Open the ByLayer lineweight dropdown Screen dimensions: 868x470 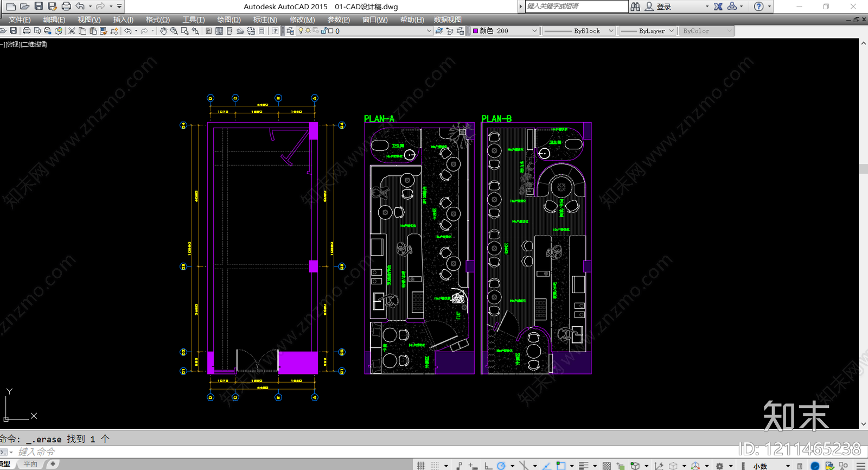(x=647, y=31)
